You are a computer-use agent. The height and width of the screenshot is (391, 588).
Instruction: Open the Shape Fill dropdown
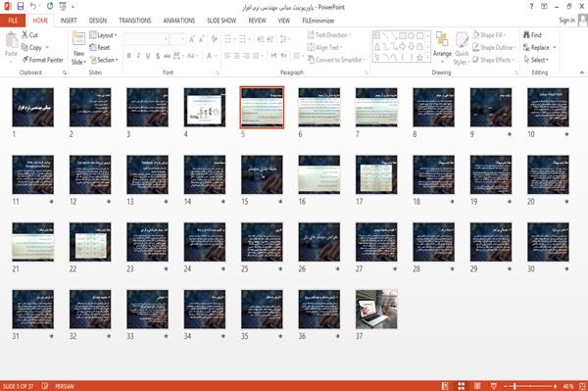(489, 35)
